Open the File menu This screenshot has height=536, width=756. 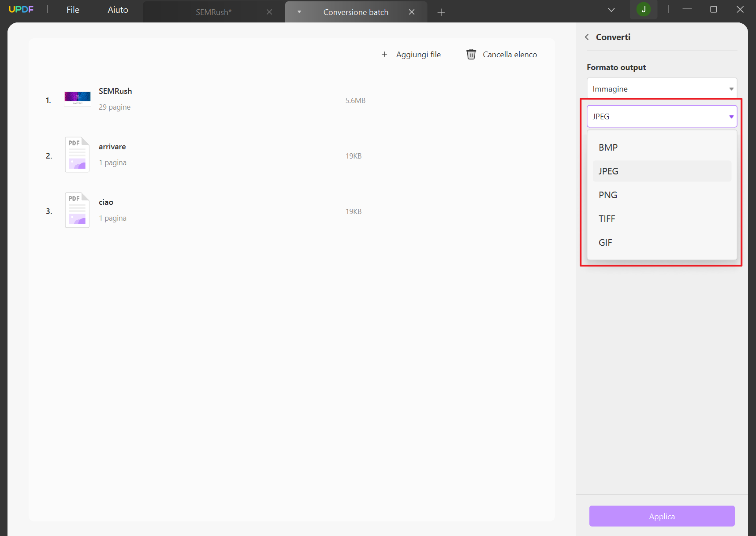click(x=73, y=10)
